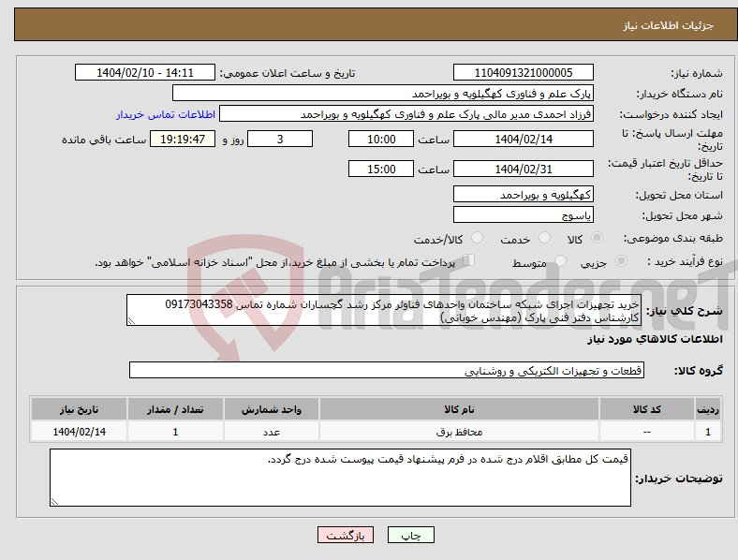Click the شرح کلی نیاز description textarea
Image resolution: width=738 pixels, height=560 pixels.
pyautogui.click(x=384, y=310)
